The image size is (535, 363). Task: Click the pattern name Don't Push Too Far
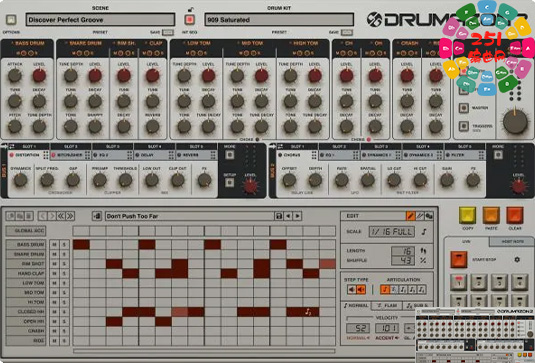click(x=132, y=216)
